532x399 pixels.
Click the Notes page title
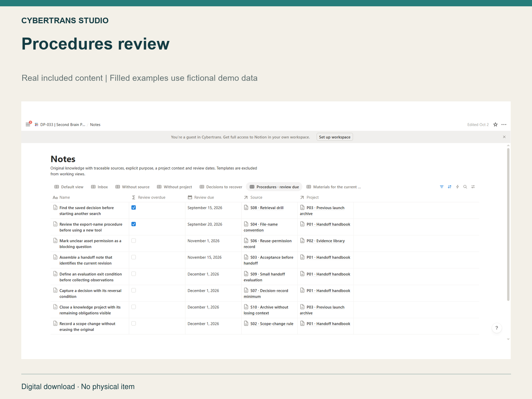[x=63, y=159]
